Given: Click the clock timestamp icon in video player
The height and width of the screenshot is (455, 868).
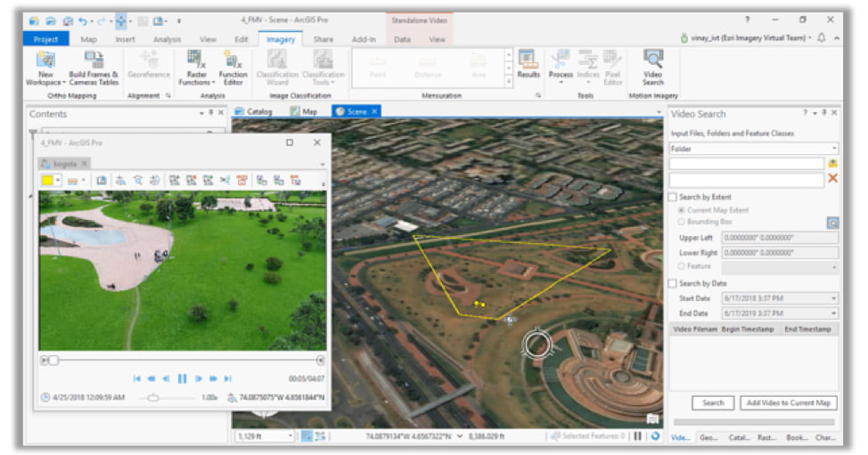Looking at the screenshot, I should coord(45,397).
